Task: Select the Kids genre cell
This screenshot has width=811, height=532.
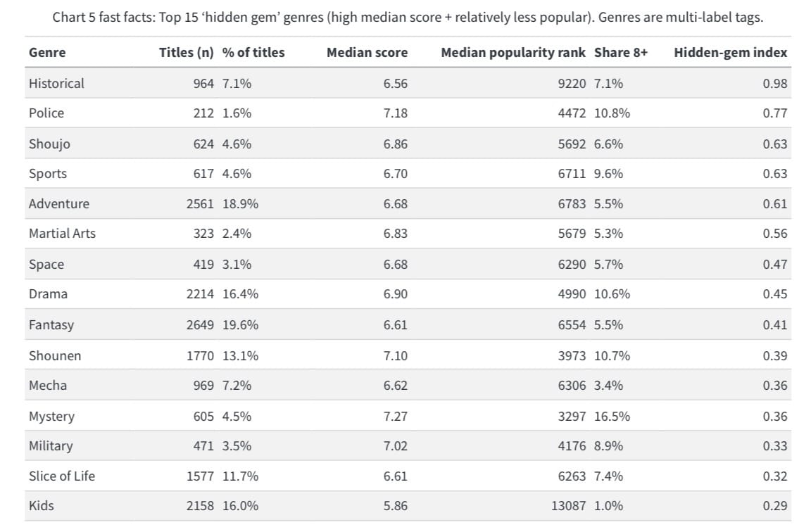Action: [41, 506]
